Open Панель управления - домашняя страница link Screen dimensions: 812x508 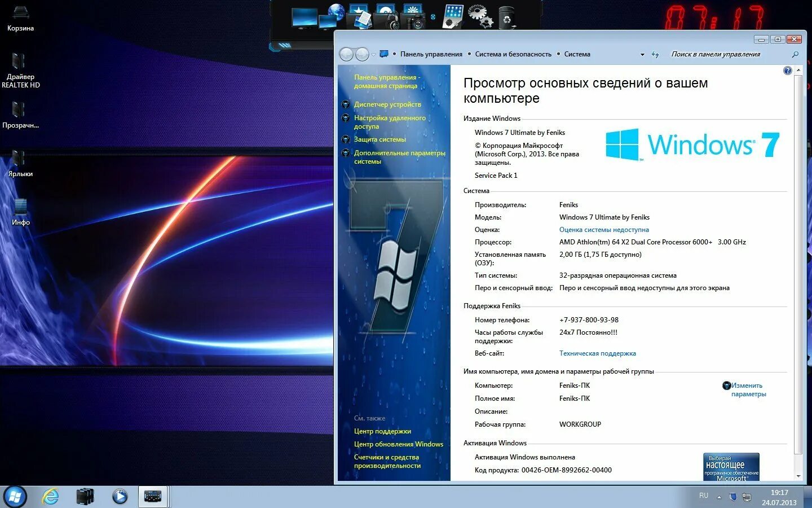point(387,81)
